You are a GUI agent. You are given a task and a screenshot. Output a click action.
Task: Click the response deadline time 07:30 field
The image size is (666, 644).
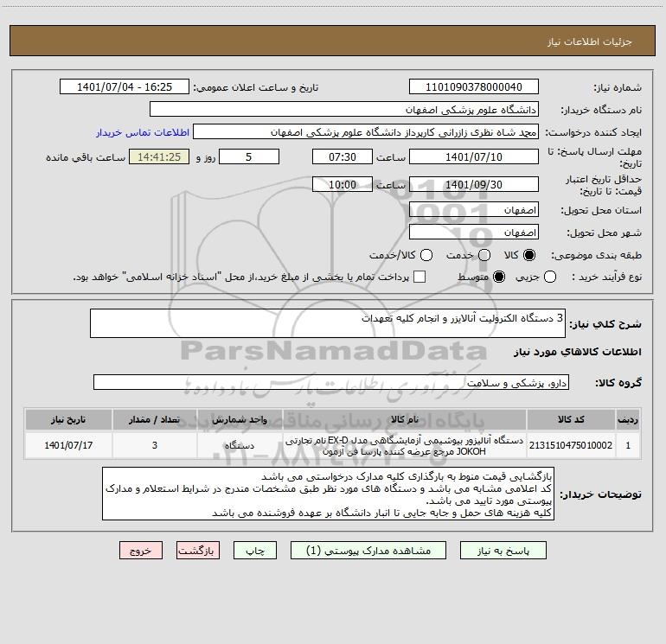pos(343,157)
